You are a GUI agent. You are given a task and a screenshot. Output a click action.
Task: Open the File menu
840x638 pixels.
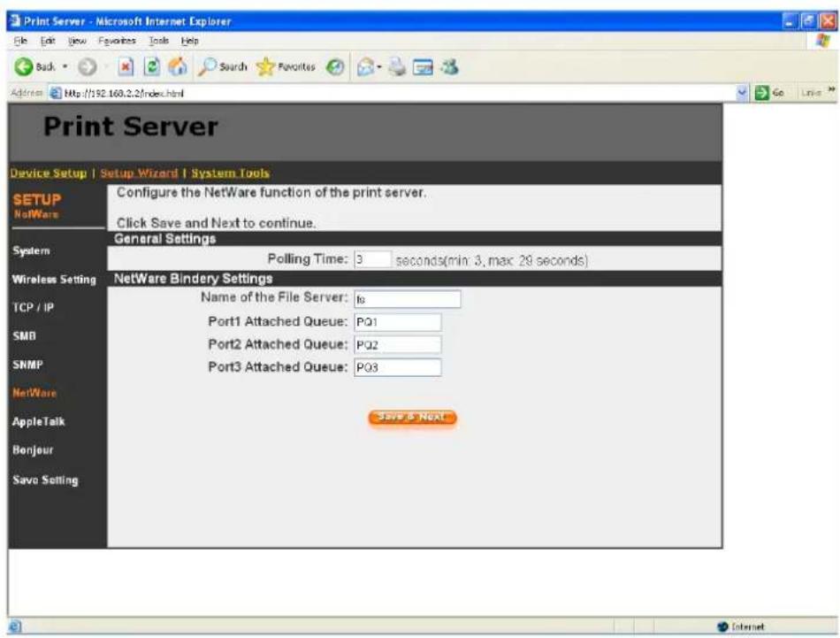click(x=20, y=41)
